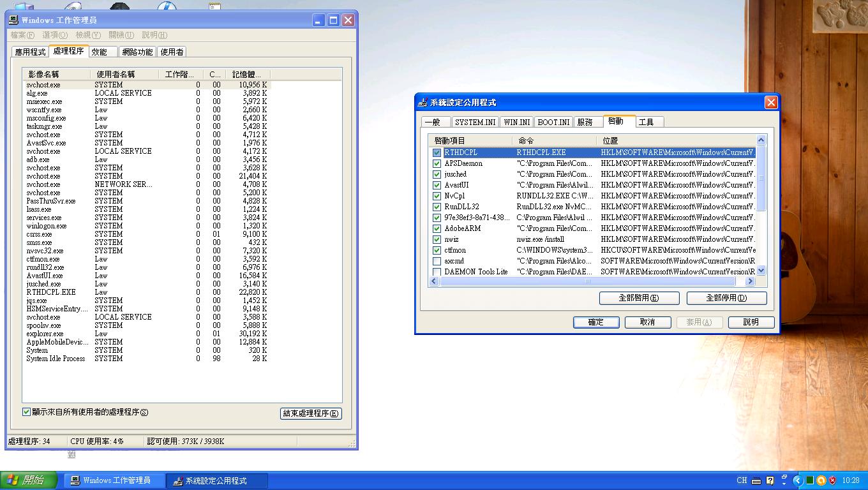Screen dimensions: 868x490
Task: Click the 說明 button in System Configuration
Action: pos(751,322)
